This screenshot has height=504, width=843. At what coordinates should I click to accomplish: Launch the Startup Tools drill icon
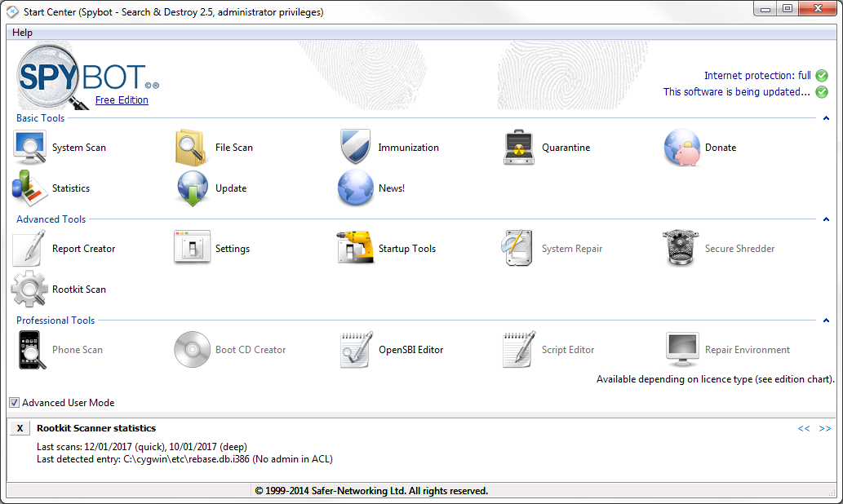coord(355,247)
